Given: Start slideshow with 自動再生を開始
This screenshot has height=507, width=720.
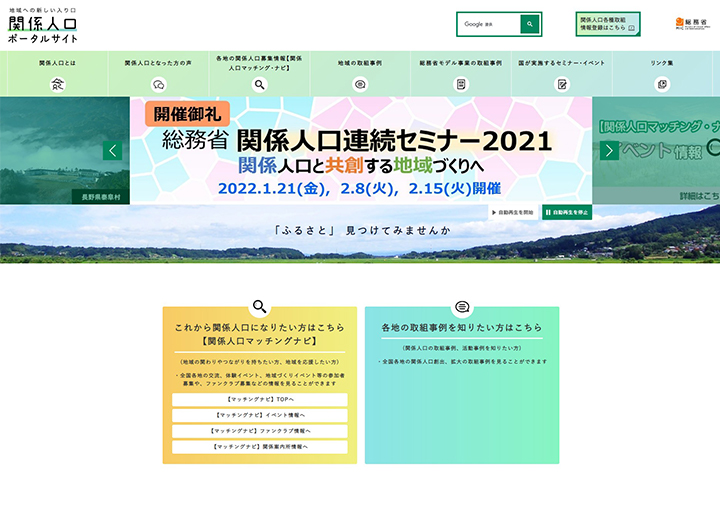Looking at the screenshot, I should click(513, 213).
